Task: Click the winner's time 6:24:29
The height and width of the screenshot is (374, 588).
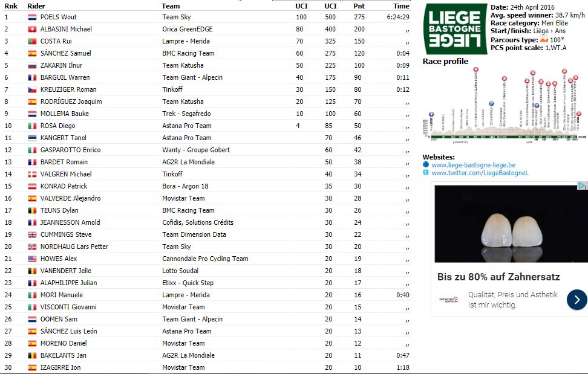Action: [398, 18]
